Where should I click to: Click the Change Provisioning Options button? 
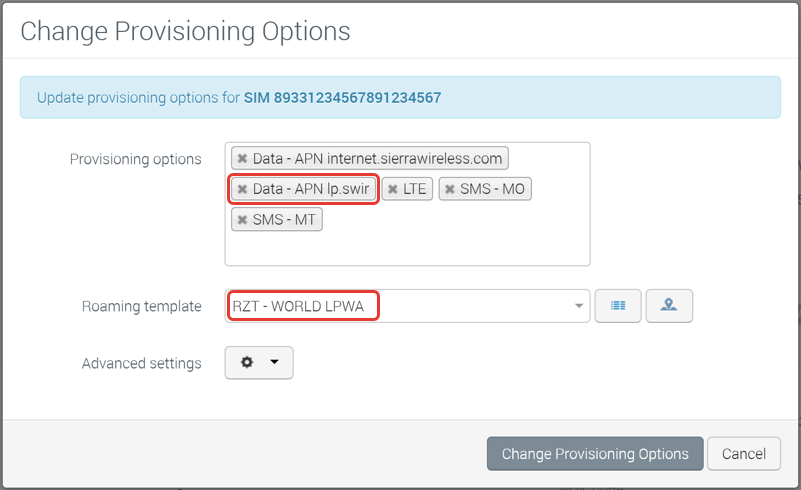click(595, 454)
